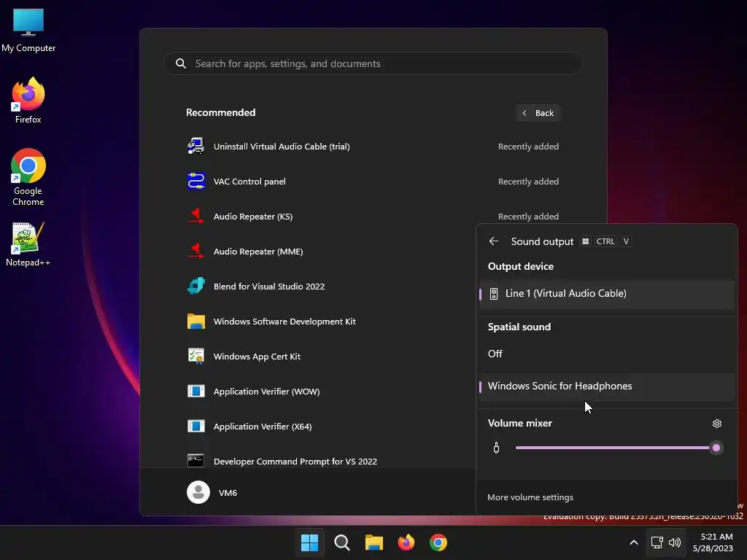
Task: Open volume mixer settings gear
Action: (x=716, y=424)
